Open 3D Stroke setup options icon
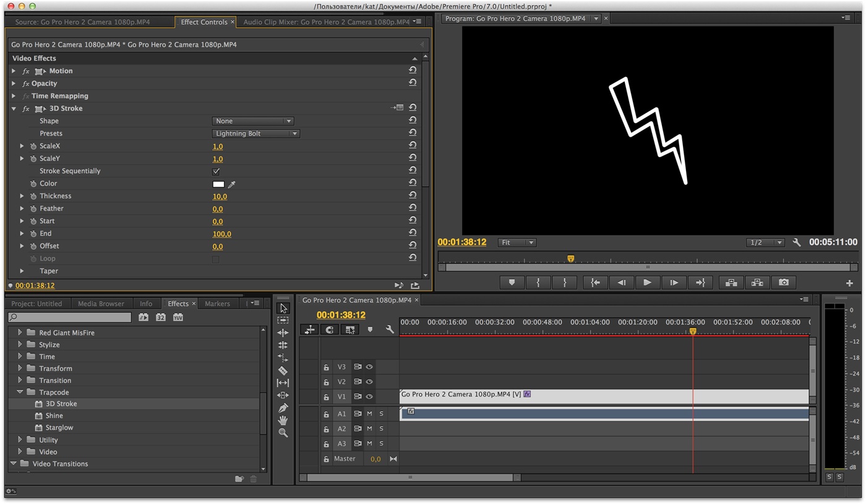 [397, 108]
